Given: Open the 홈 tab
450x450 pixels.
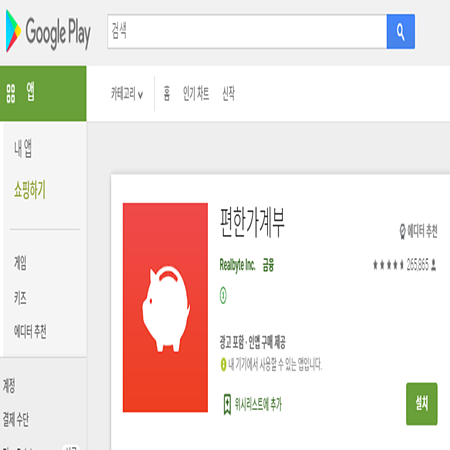Looking at the screenshot, I should 167,93.
